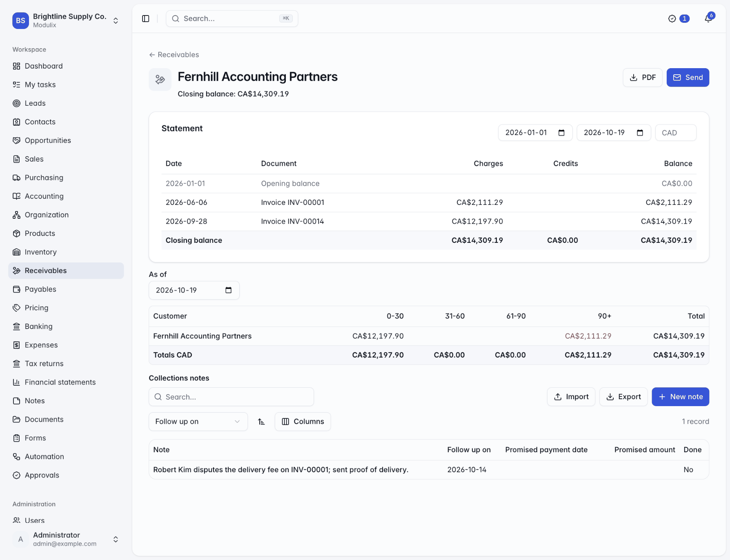Click the Automation workflow icon
This screenshot has width=730, height=560.
16,456
